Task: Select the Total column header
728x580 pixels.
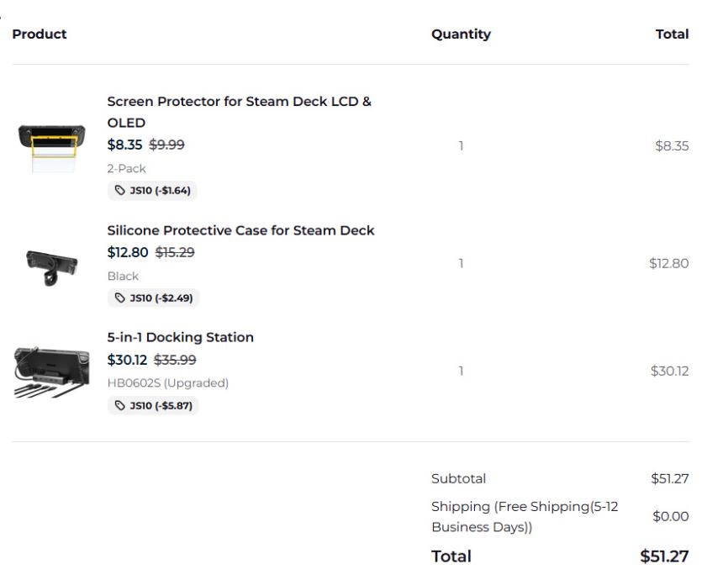Action: (x=672, y=34)
